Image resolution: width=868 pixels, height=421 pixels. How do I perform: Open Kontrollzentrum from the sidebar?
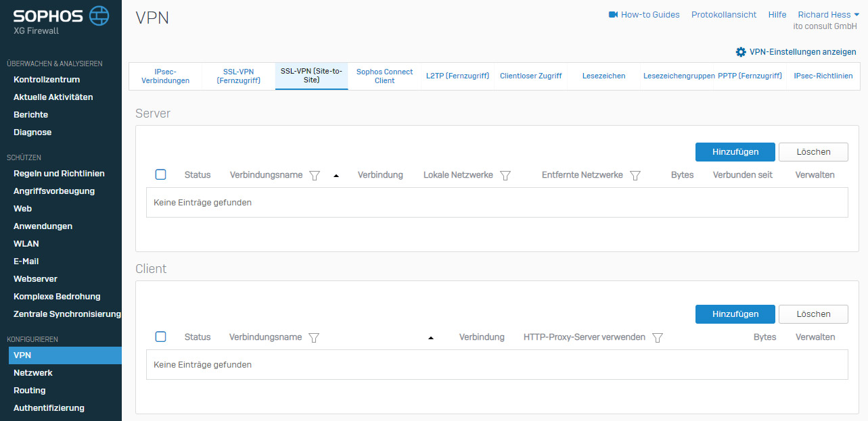pos(47,79)
